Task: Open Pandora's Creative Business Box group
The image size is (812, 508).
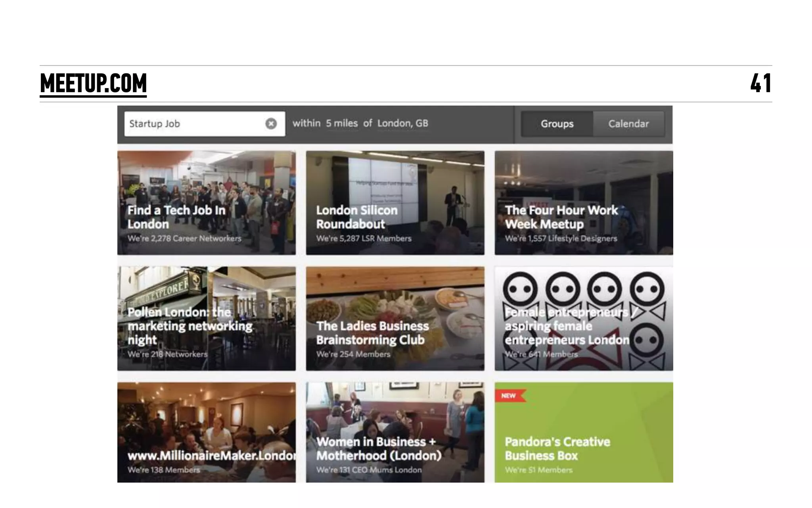Action: point(557,448)
